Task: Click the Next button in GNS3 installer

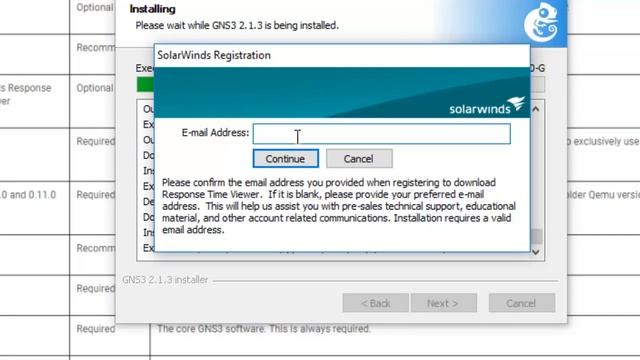Action: [x=444, y=303]
